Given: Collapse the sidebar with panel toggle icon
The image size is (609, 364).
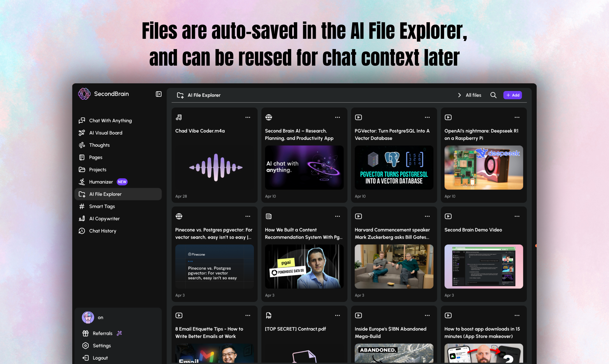Looking at the screenshot, I should 159,94.
